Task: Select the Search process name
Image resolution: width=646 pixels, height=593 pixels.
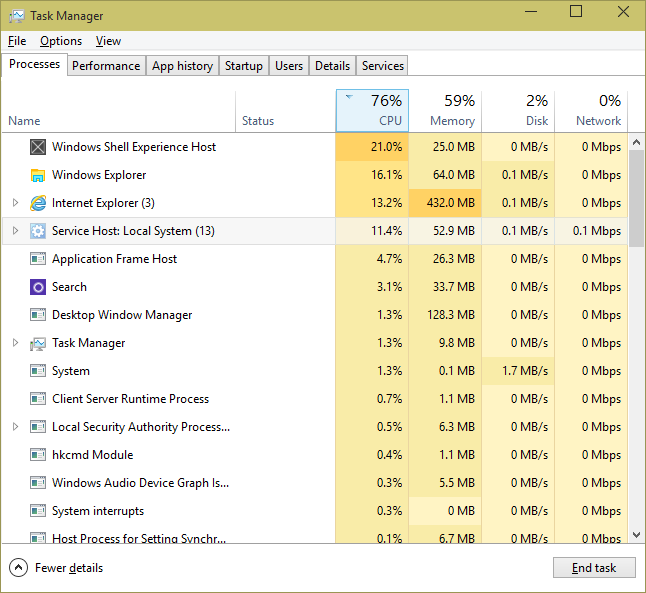Action: tap(69, 287)
